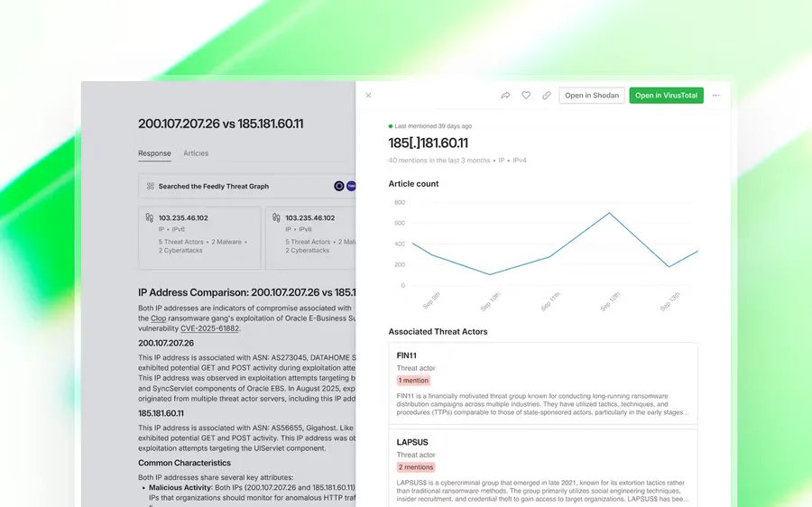
Task: Expand Searched the Feedly Threat Graph row
Action: pos(247,186)
